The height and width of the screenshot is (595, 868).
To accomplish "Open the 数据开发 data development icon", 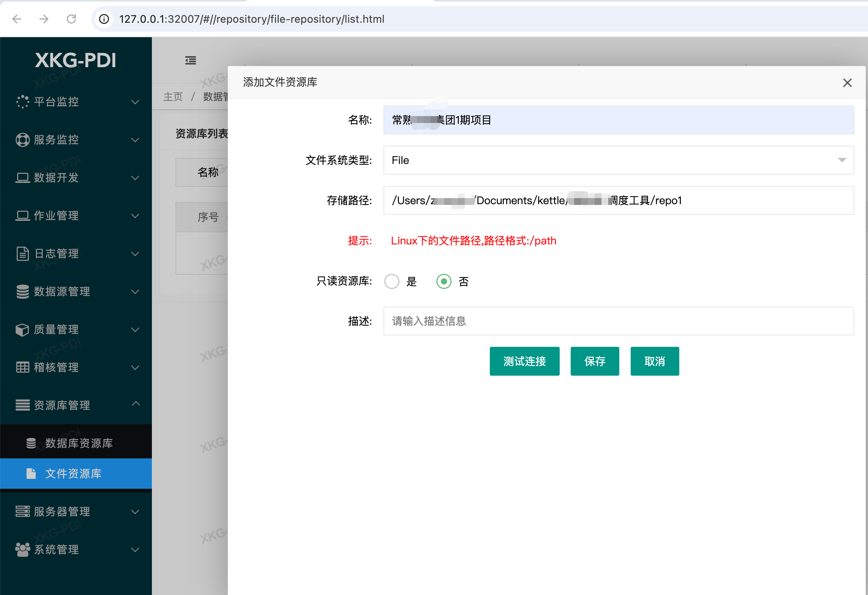I will [x=23, y=178].
